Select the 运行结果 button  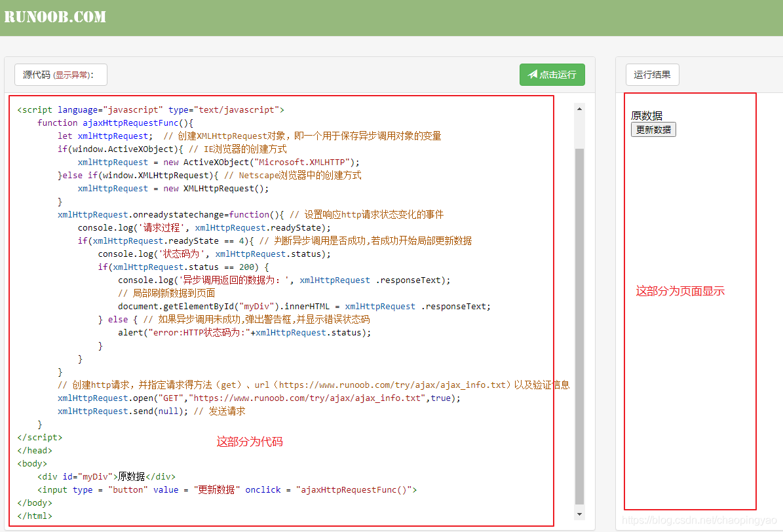652,75
